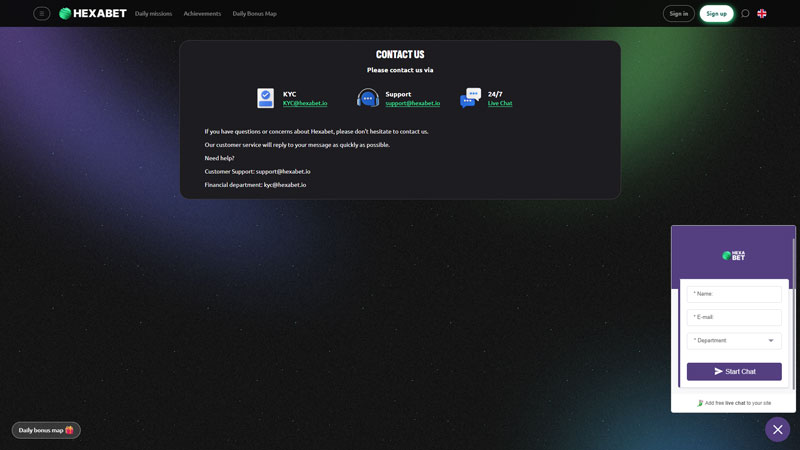This screenshot has width=800, height=450.
Task: Open 'Add free live chat to your site' link
Action: coord(734,403)
